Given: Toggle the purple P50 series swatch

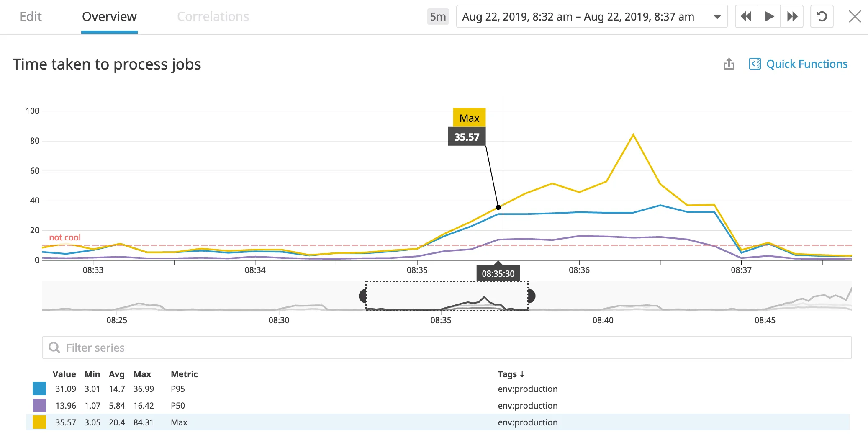Looking at the screenshot, I should coord(39,406).
